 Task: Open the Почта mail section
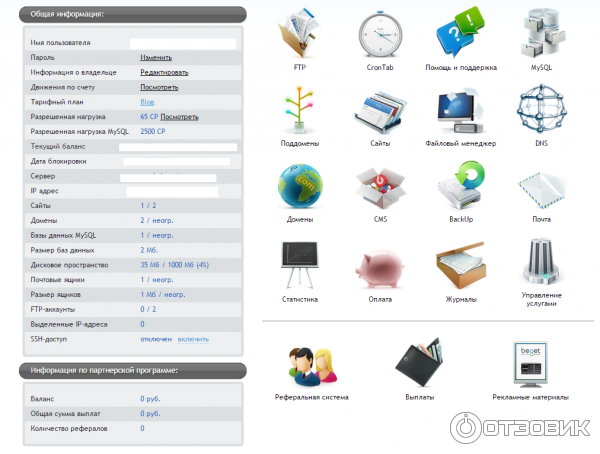[541, 188]
